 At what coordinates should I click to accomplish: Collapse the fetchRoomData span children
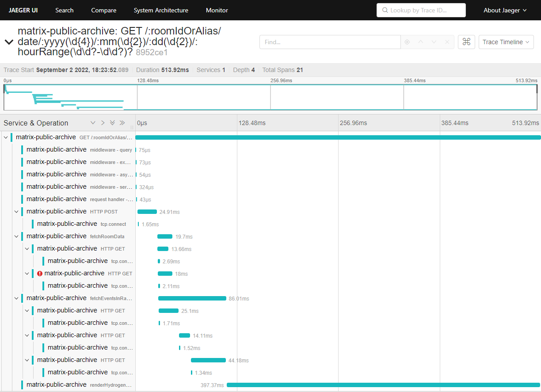coord(16,236)
